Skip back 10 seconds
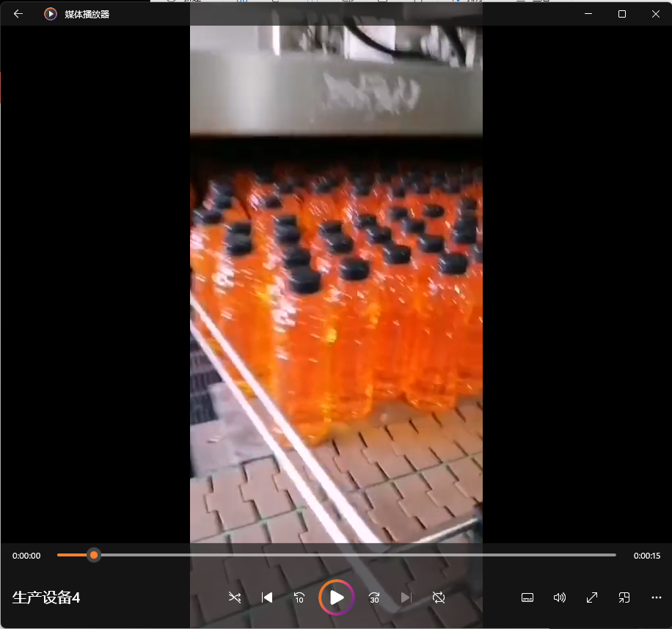This screenshot has height=629, width=672. tap(299, 597)
